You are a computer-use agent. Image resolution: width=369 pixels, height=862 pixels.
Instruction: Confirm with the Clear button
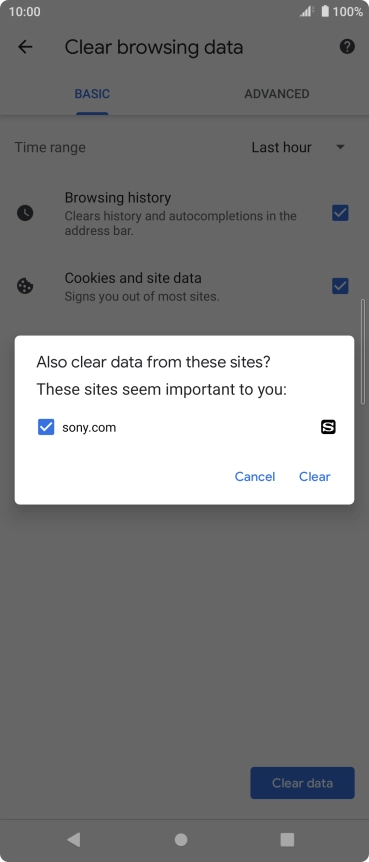click(x=315, y=477)
